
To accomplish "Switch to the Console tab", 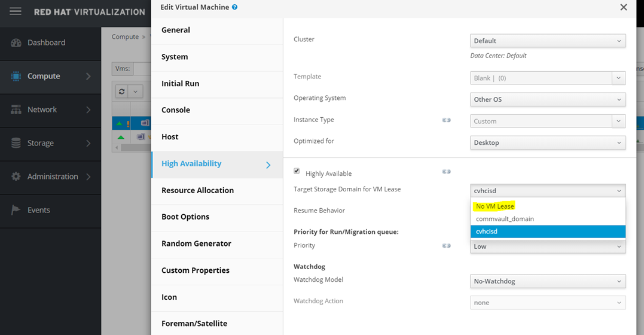I will pyautogui.click(x=217, y=110).
